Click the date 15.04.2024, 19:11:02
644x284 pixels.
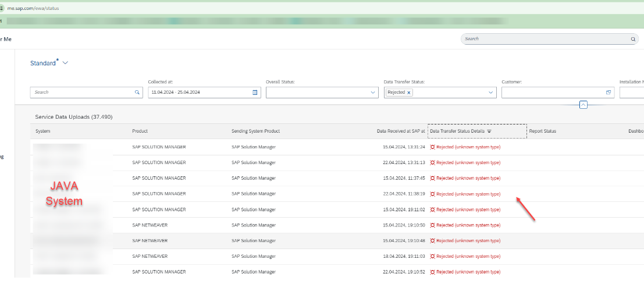[x=404, y=210]
